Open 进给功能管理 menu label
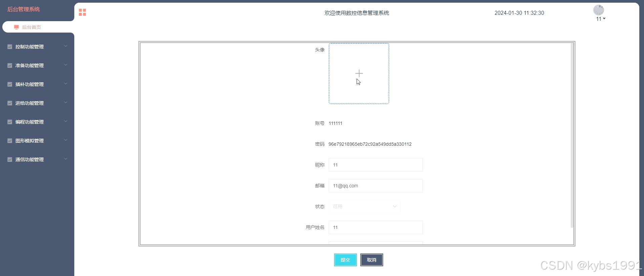The width and height of the screenshot is (644, 276). pyautogui.click(x=30, y=103)
